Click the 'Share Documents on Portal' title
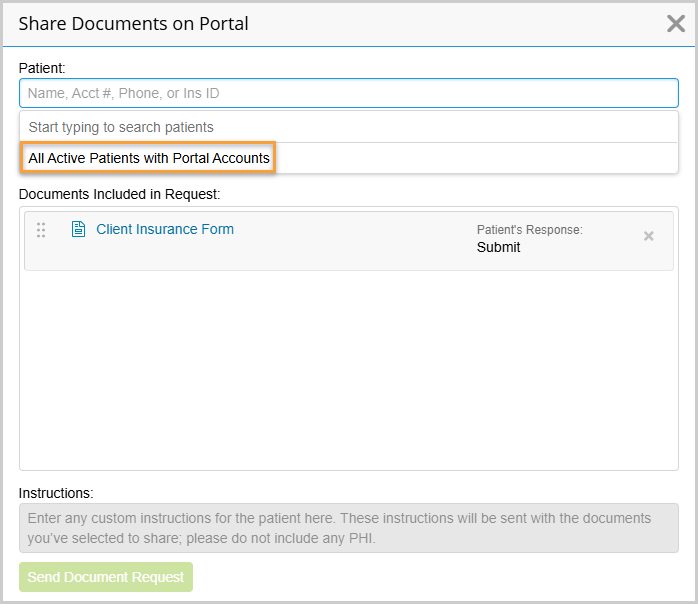This screenshot has width=698, height=604. point(133,24)
